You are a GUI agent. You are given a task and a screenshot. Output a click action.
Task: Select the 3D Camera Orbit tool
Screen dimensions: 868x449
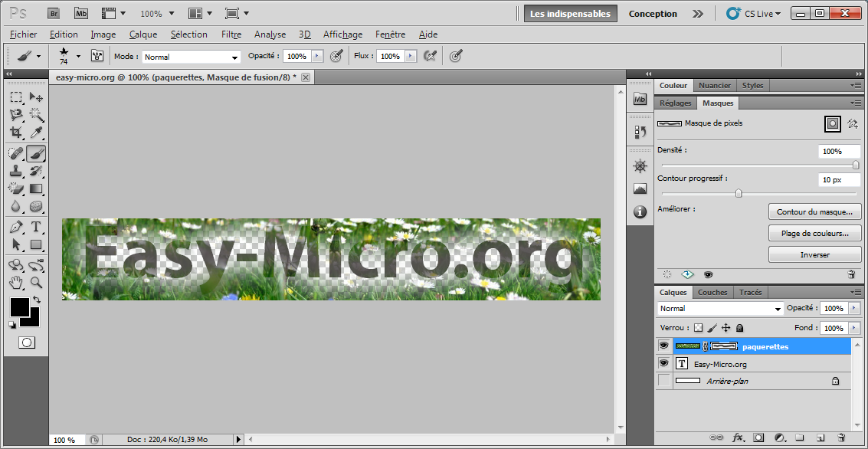tap(37, 264)
